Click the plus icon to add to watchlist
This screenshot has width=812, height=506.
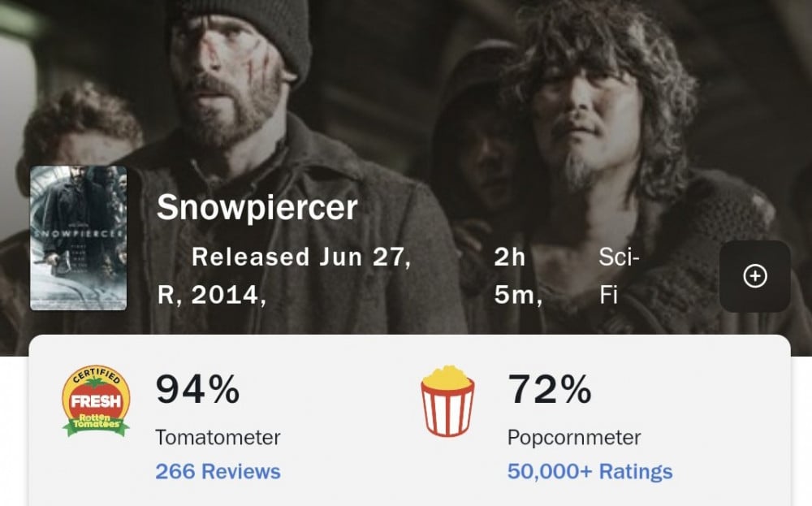(x=755, y=277)
